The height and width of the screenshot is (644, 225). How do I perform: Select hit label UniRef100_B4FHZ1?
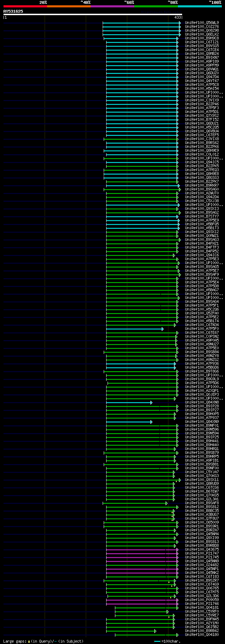[202, 244]
